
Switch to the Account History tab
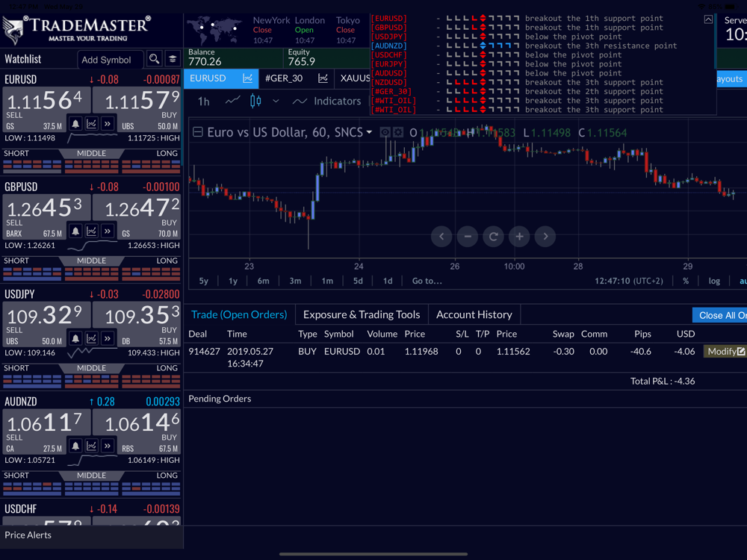474,314
